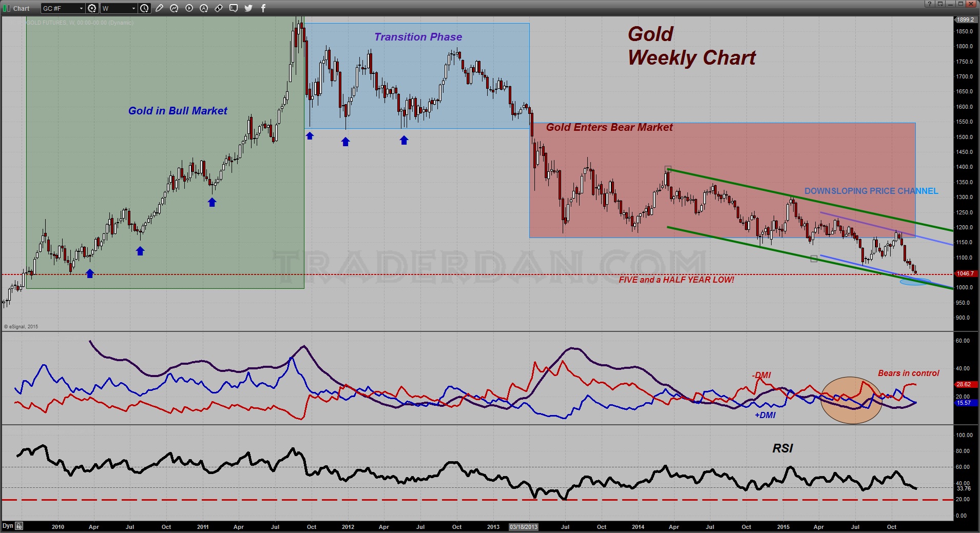The width and height of the screenshot is (980, 533).
Task: Open the circled letter A icon menu
Action: [x=204, y=8]
